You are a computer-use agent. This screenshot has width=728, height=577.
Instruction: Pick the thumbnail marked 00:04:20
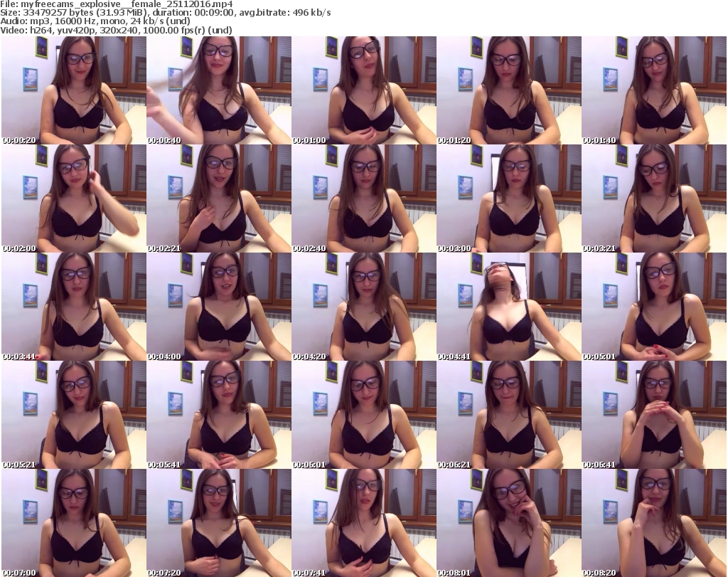[363, 307]
